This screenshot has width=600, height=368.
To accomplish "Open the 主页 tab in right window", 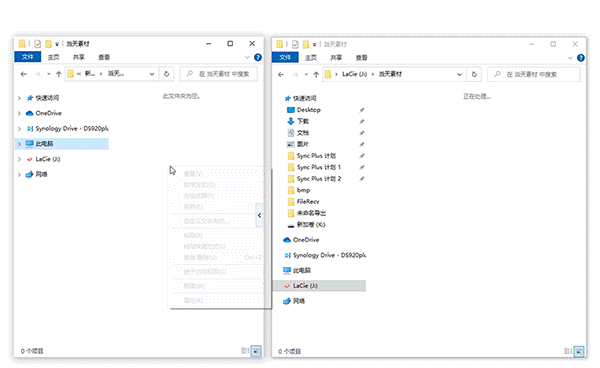I will click(311, 57).
